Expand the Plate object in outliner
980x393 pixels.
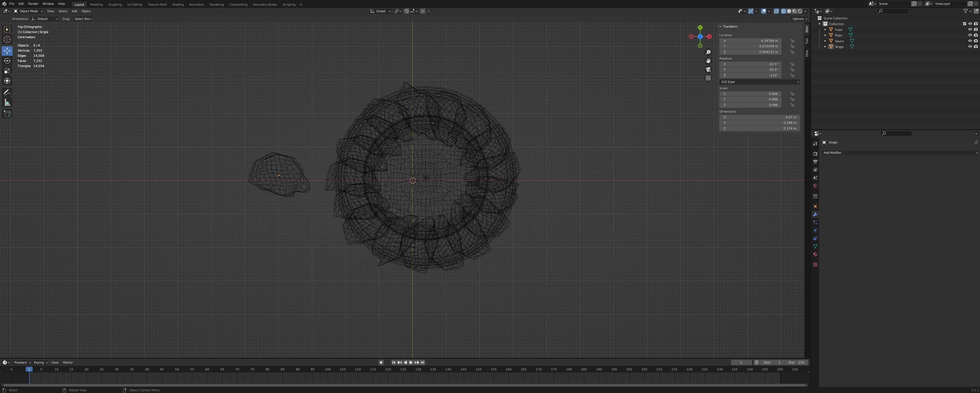tap(825, 35)
